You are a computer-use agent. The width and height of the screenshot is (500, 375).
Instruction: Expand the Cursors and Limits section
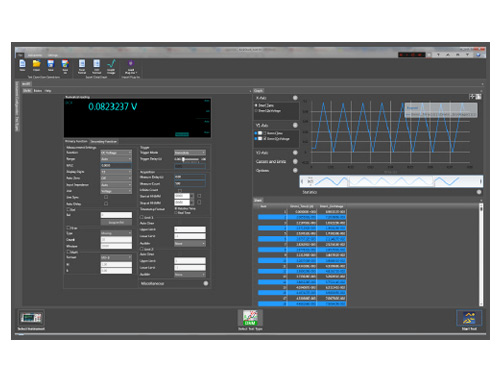tap(295, 161)
